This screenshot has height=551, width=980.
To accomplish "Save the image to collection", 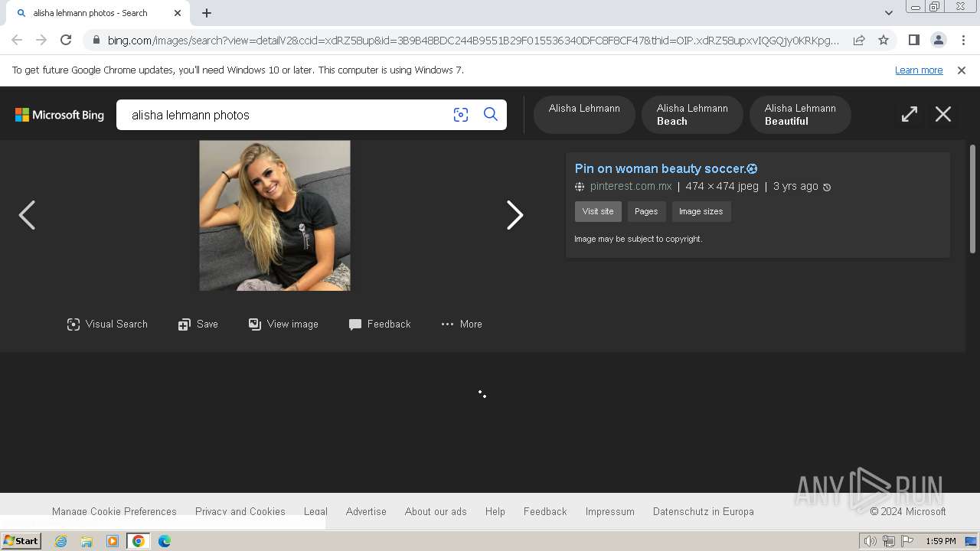I will pos(198,324).
